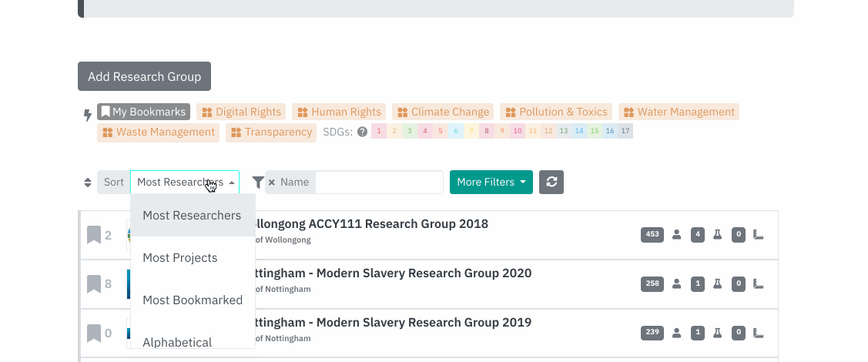The image size is (868, 362).
Task: Focus the Name filter text field
Action: tap(379, 182)
